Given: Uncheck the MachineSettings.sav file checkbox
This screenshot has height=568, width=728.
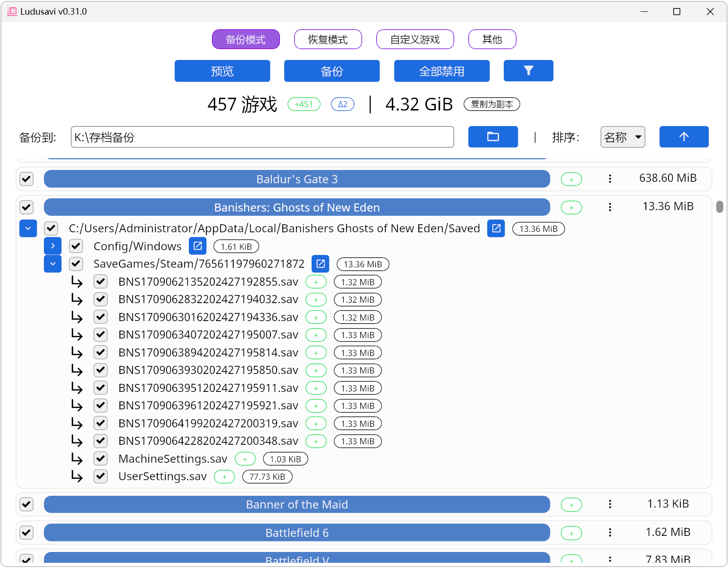Looking at the screenshot, I should (x=101, y=458).
